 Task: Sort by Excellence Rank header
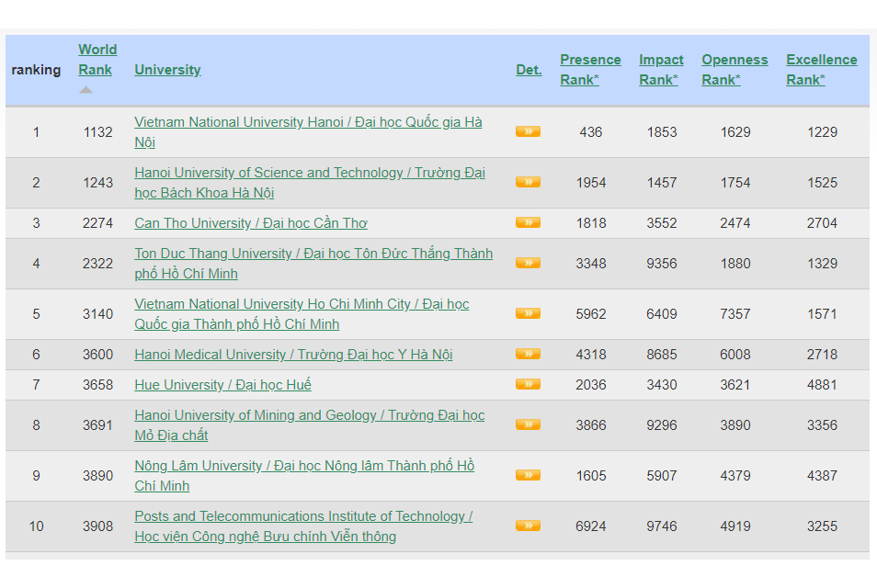(821, 70)
